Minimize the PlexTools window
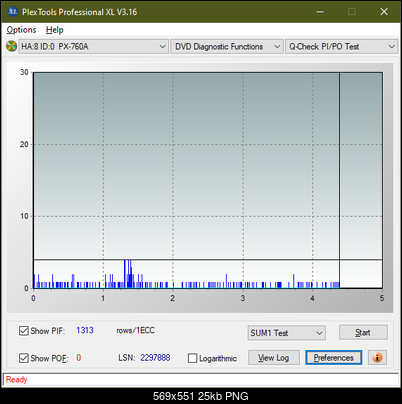The width and height of the screenshot is (402, 404). pos(320,12)
